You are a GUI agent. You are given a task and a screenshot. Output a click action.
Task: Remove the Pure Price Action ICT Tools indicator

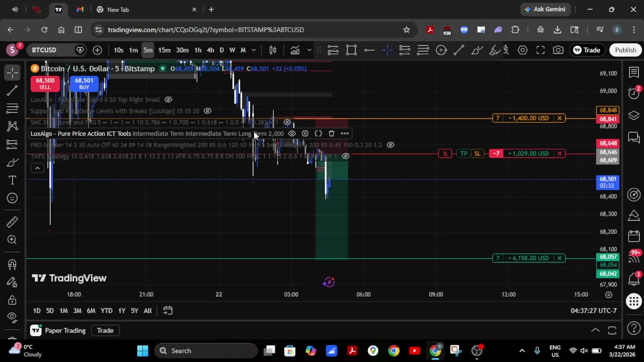[331, 134]
